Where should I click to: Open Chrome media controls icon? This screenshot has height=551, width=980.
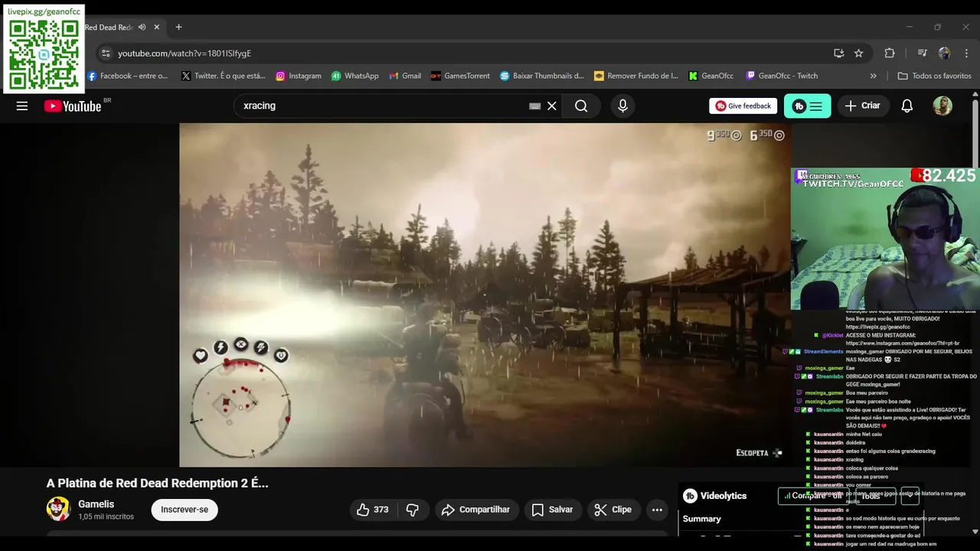pos(922,53)
